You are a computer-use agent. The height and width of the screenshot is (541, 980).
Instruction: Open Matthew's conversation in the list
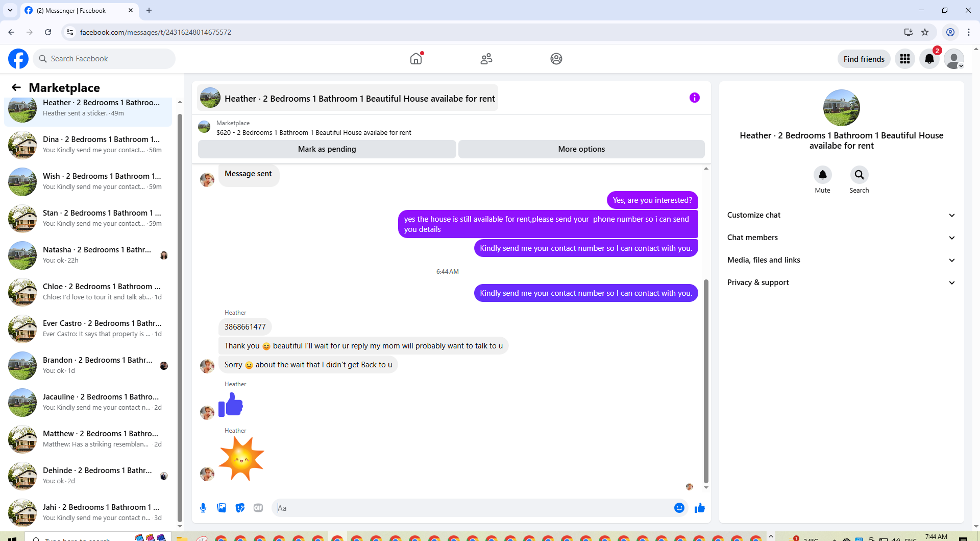(88, 439)
